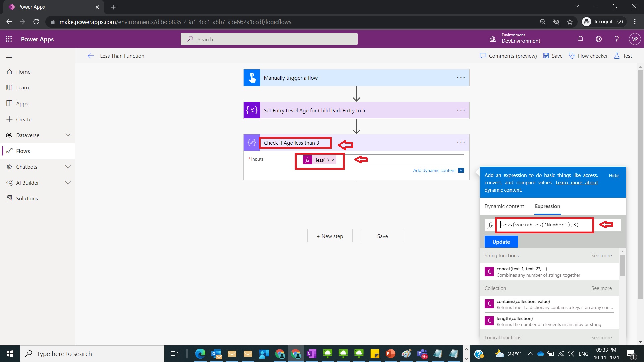644x362 pixels.
Task: Click the New step button
Action: pyautogui.click(x=330, y=236)
